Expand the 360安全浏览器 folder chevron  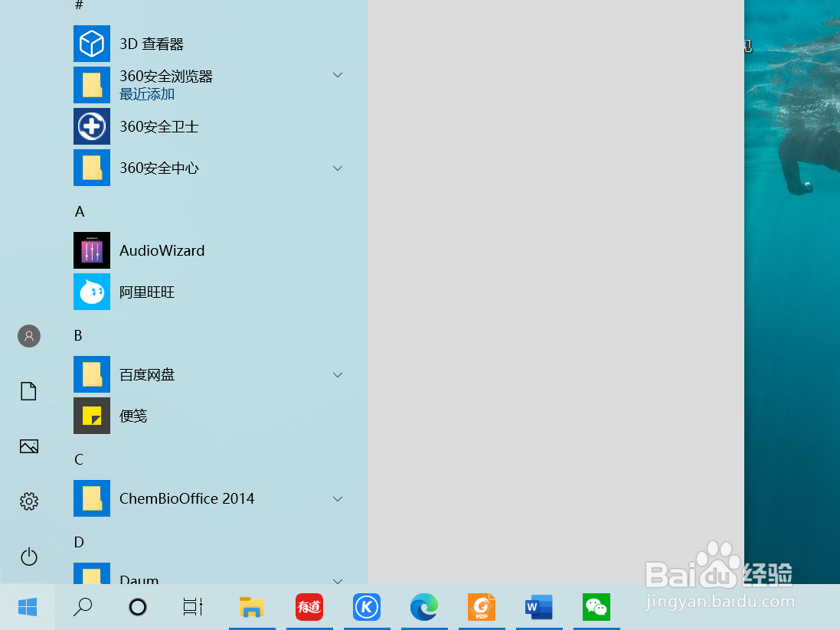tap(338, 75)
